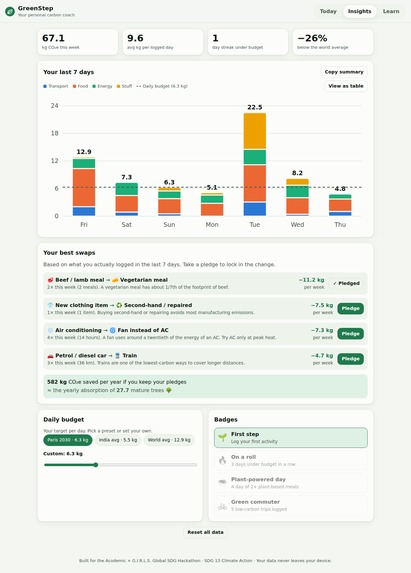The width and height of the screenshot is (411, 573).
Task: Click the Thu bar value 4.8 label
Action: [340, 189]
